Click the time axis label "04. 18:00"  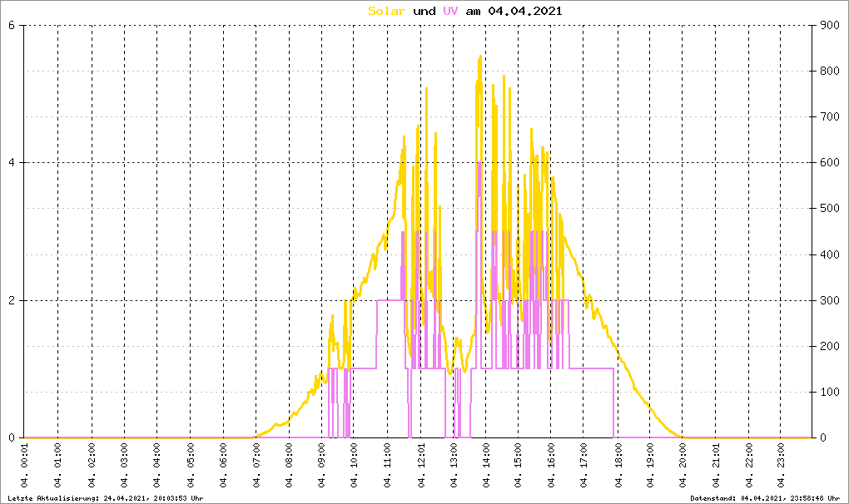tap(618, 466)
